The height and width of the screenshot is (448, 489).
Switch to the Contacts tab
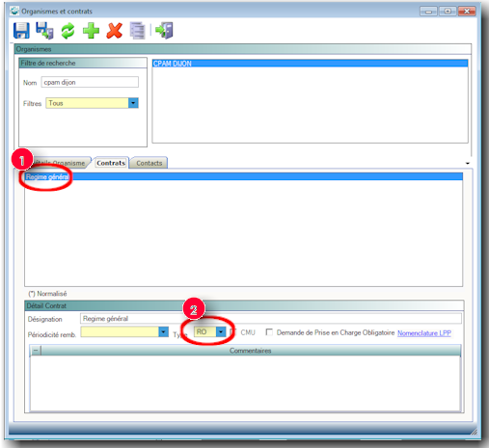149,163
